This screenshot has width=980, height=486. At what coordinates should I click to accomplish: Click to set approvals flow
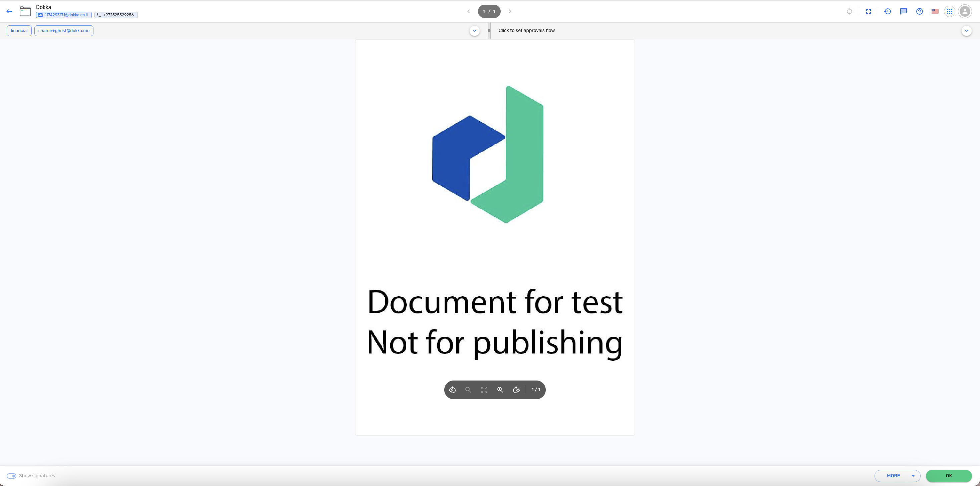[526, 31]
